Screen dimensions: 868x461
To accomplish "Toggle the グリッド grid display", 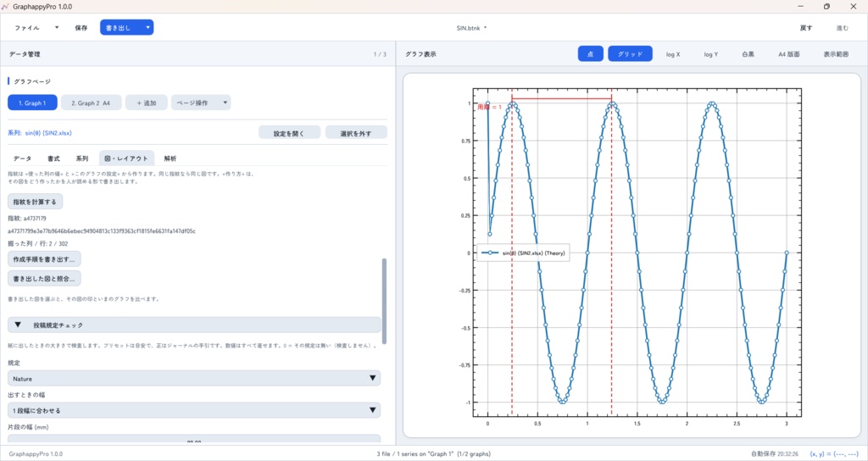I will pyautogui.click(x=630, y=53).
